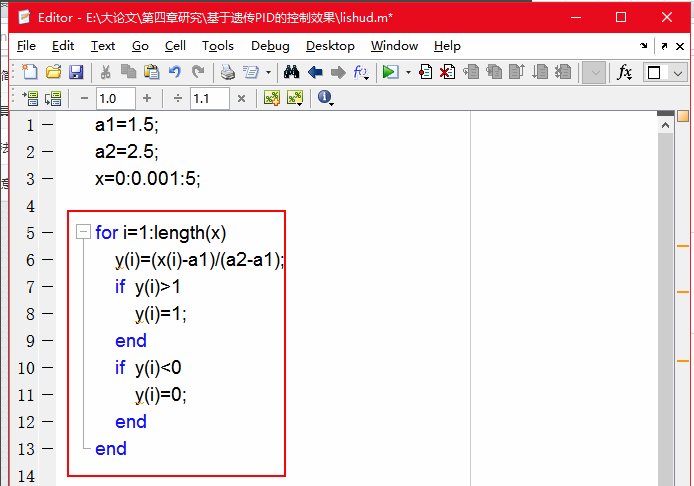Image resolution: width=694 pixels, height=486 pixels.
Task: Click the Back navigation arrow
Action: [315, 72]
